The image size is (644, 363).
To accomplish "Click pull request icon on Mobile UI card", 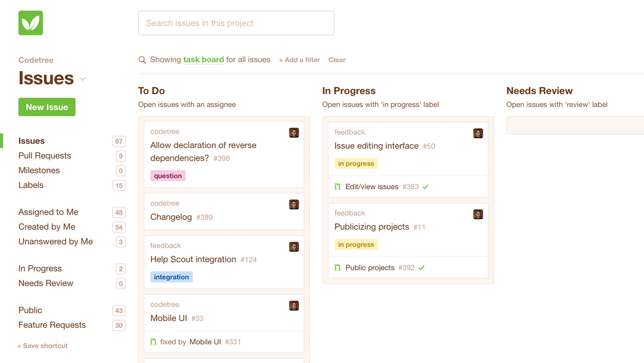I will [153, 342].
